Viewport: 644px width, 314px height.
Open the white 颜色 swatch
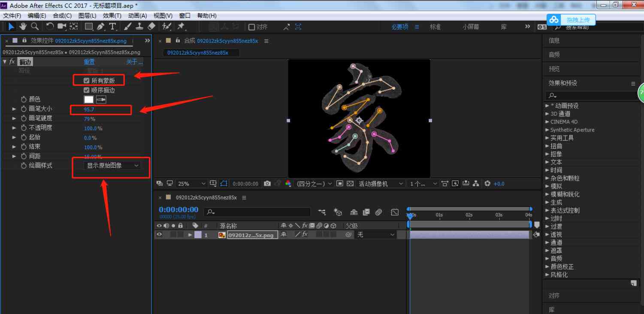click(89, 99)
